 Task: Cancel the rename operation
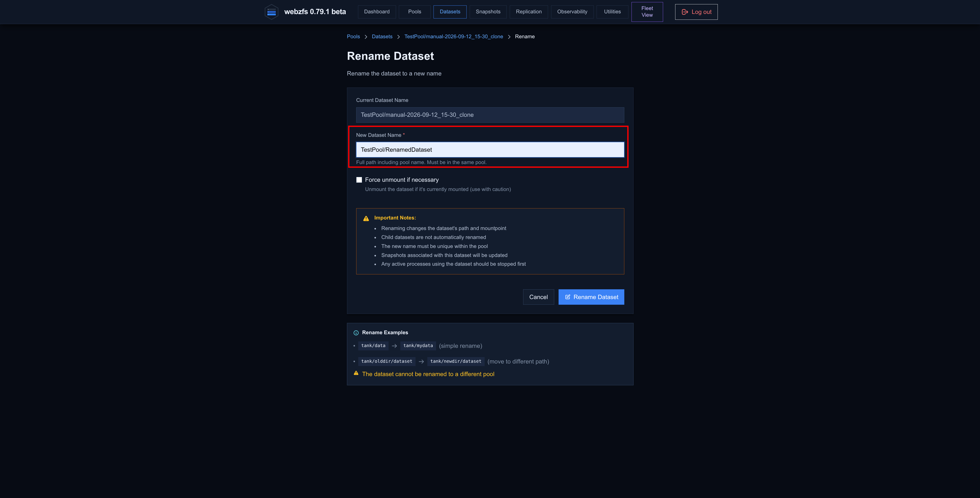(538, 297)
